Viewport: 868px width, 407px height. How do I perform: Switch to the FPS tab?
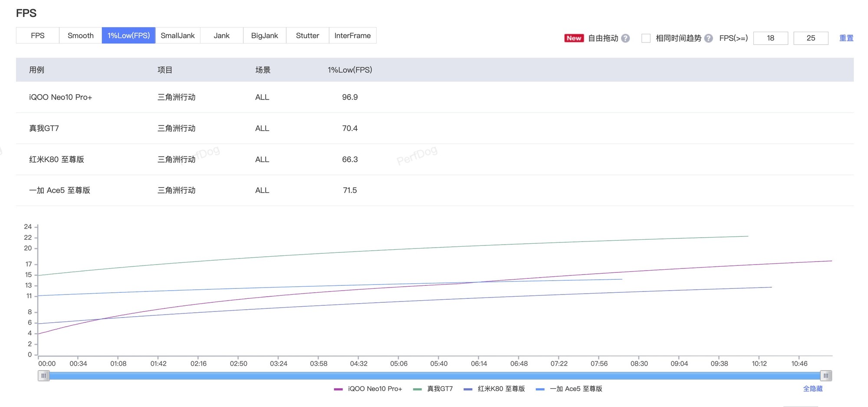(x=38, y=36)
